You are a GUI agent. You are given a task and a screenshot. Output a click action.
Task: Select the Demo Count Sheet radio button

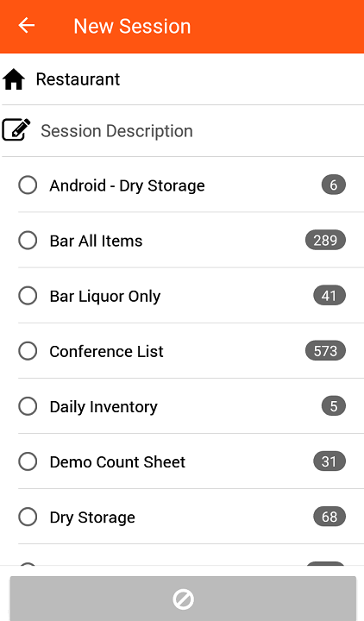[28, 461]
